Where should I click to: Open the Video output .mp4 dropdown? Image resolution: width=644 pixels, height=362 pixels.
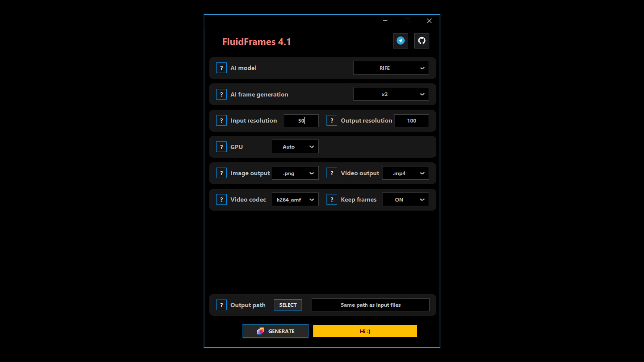(x=406, y=173)
